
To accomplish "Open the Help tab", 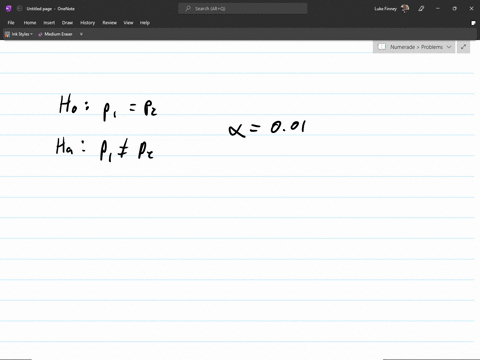I will (x=145, y=23).
